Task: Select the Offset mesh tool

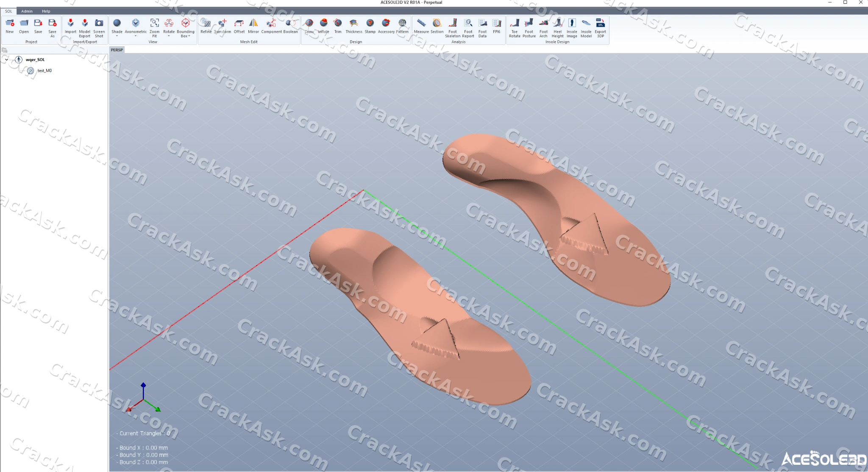Action: pyautogui.click(x=239, y=26)
